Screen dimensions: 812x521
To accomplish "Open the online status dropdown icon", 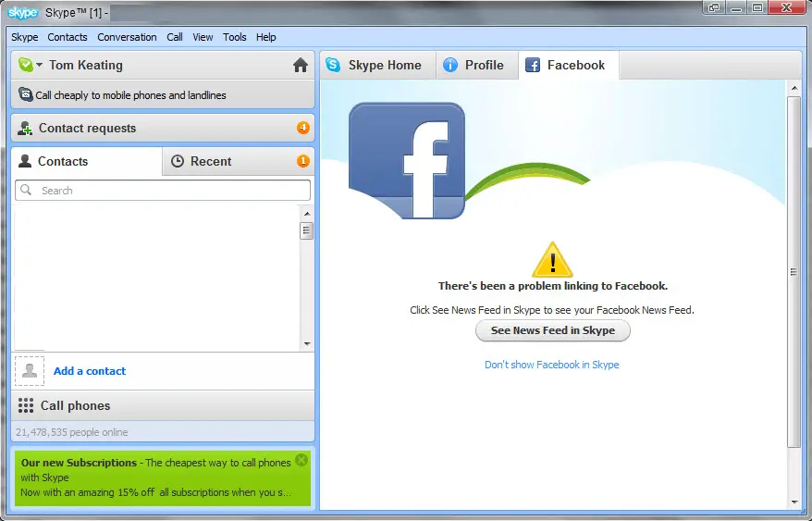I will 29,66.
